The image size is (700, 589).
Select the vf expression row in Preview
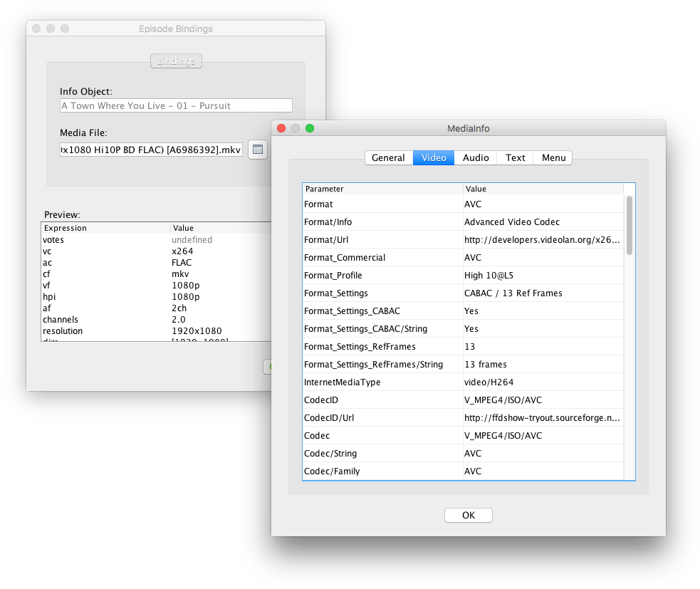(x=156, y=286)
